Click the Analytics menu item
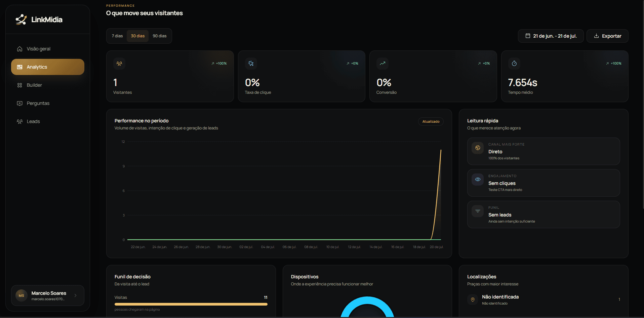 click(48, 67)
